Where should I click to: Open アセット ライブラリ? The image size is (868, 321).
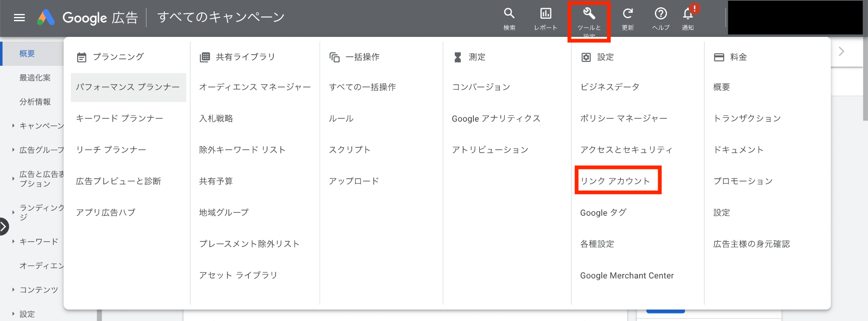(x=238, y=275)
